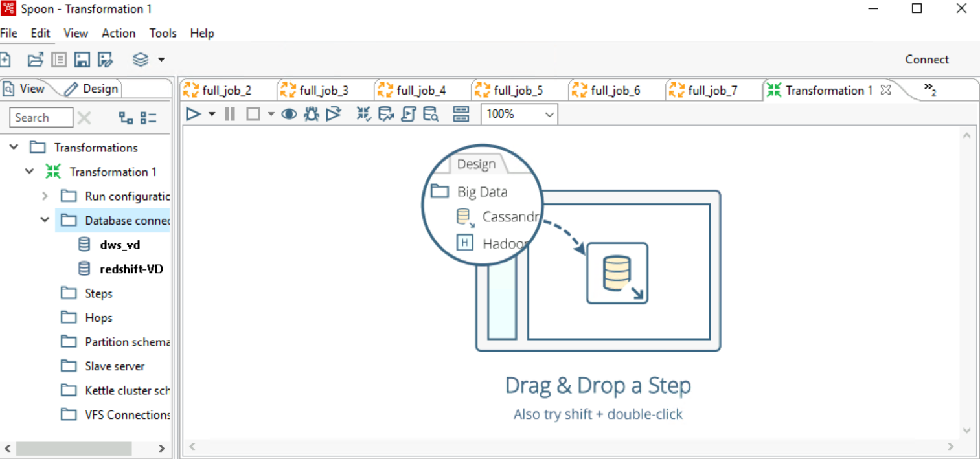Viewport: 980px width, 459px height.
Task: Open the File menu
Action: 8,33
